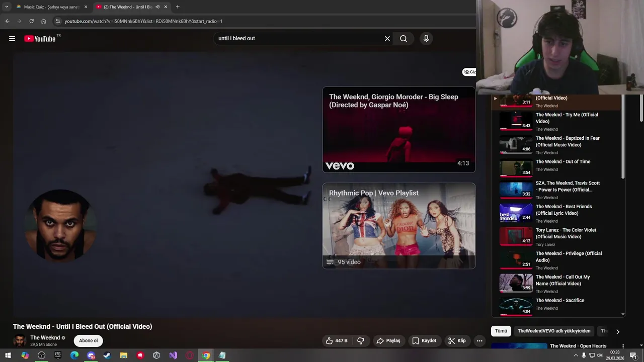Create a clip with Klip button

click(457, 341)
